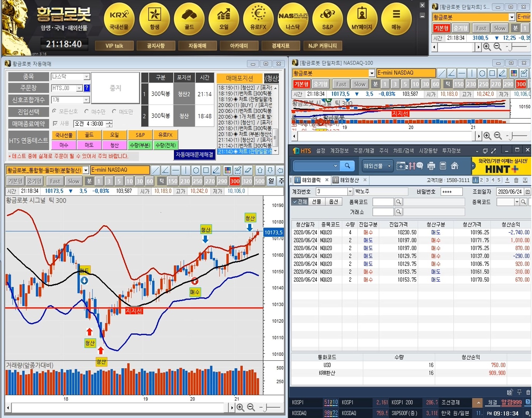Click the 자동매매문제해결 button
The image size is (532, 418).
(x=194, y=154)
